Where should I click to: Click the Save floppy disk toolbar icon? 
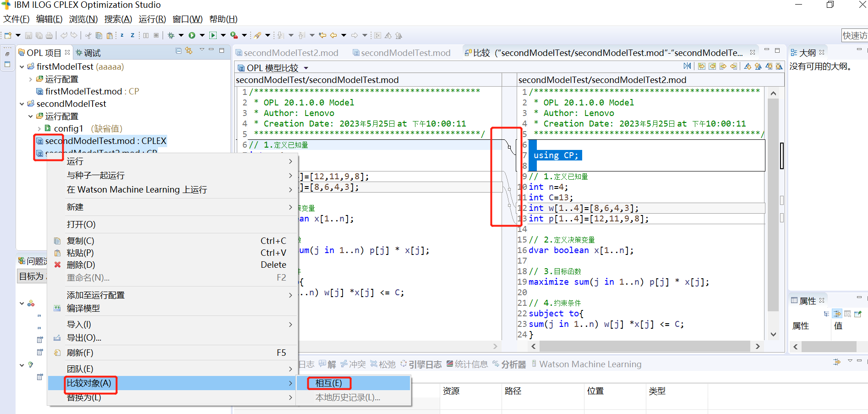coord(28,35)
